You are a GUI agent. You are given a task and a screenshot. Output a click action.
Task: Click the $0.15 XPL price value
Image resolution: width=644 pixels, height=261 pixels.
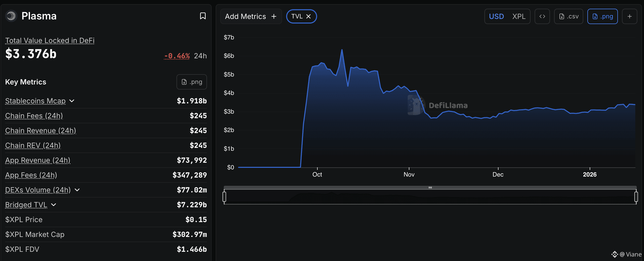[x=196, y=220]
